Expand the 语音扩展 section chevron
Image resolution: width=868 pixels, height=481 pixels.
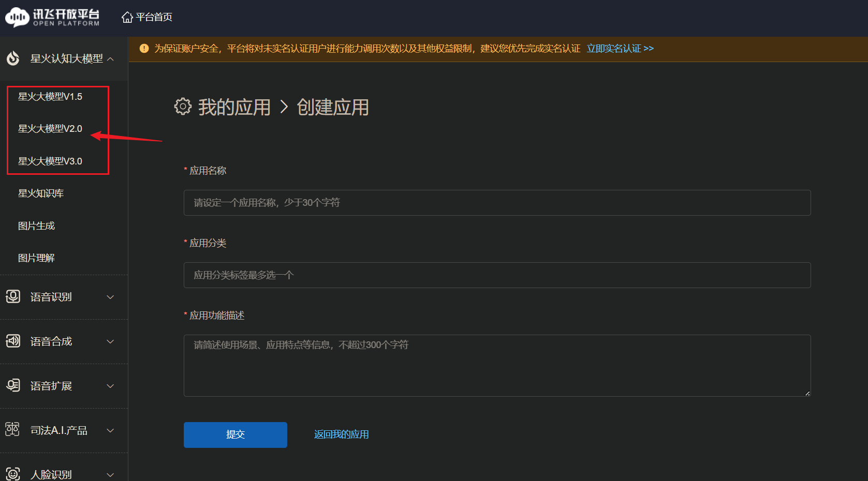110,386
